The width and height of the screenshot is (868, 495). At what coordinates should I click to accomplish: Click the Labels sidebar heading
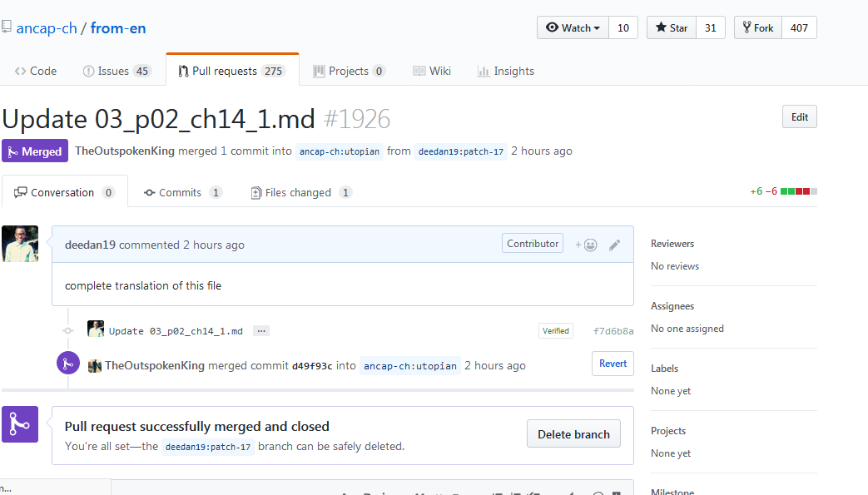664,369
